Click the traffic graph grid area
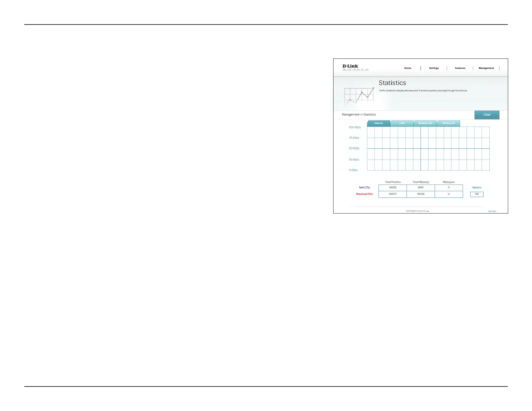532x411 pixels. [428, 149]
